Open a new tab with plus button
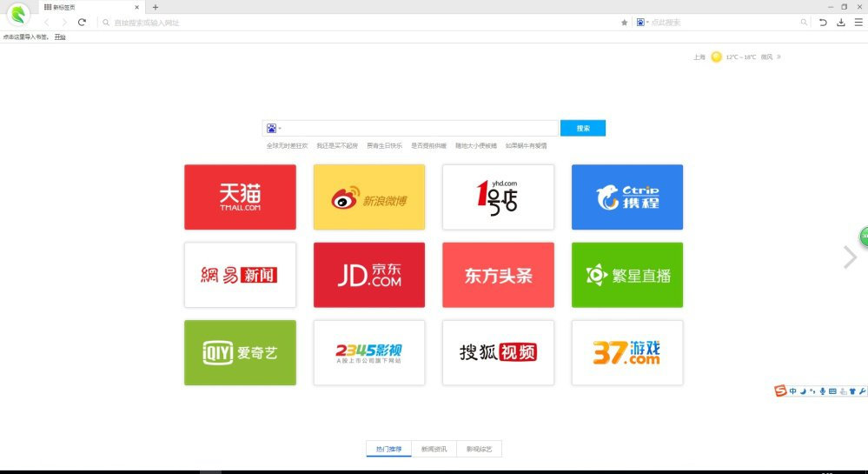This screenshot has height=474, width=868. [156, 7]
